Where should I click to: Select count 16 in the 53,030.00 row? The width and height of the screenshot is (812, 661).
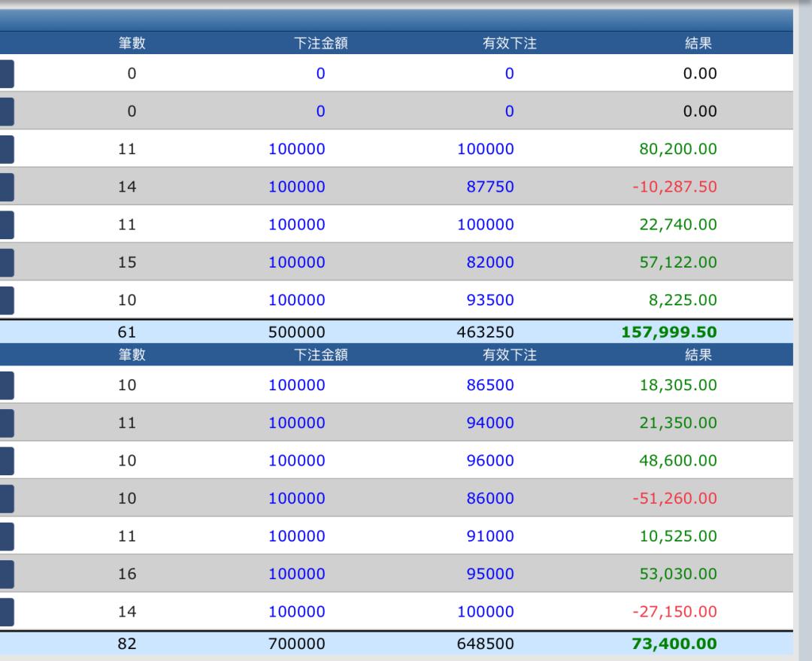(127, 574)
